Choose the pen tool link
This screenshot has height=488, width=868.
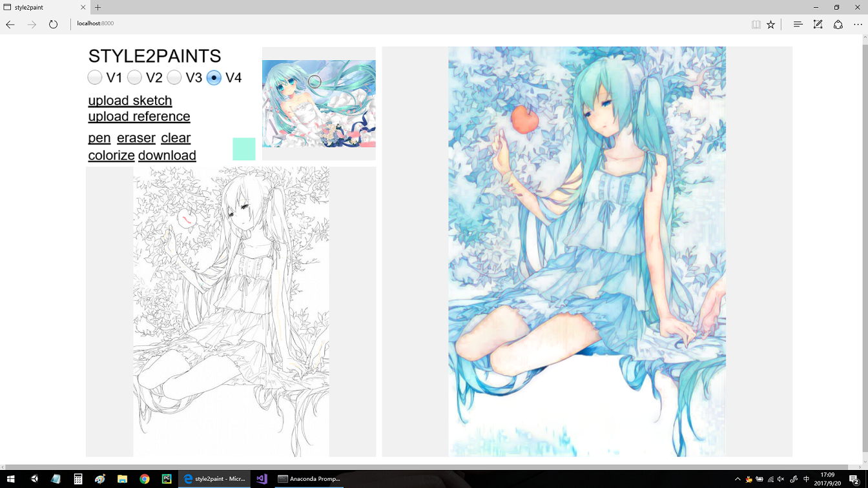point(99,138)
